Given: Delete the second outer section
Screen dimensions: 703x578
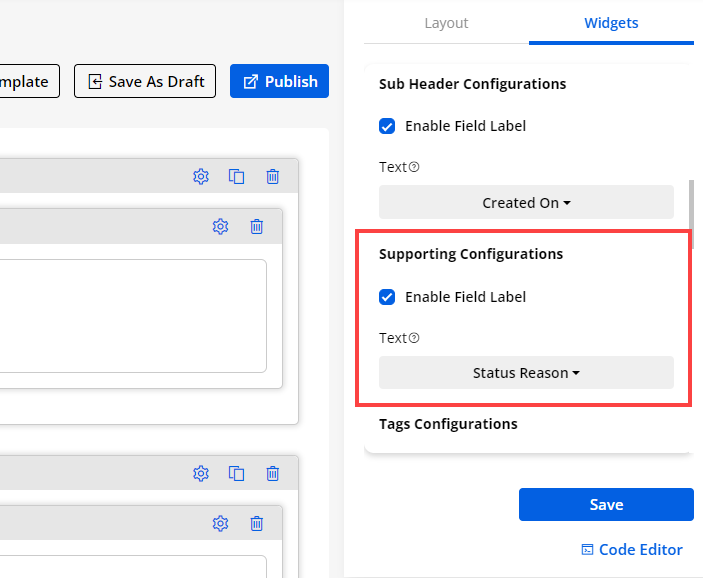Looking at the screenshot, I should pos(272,473).
